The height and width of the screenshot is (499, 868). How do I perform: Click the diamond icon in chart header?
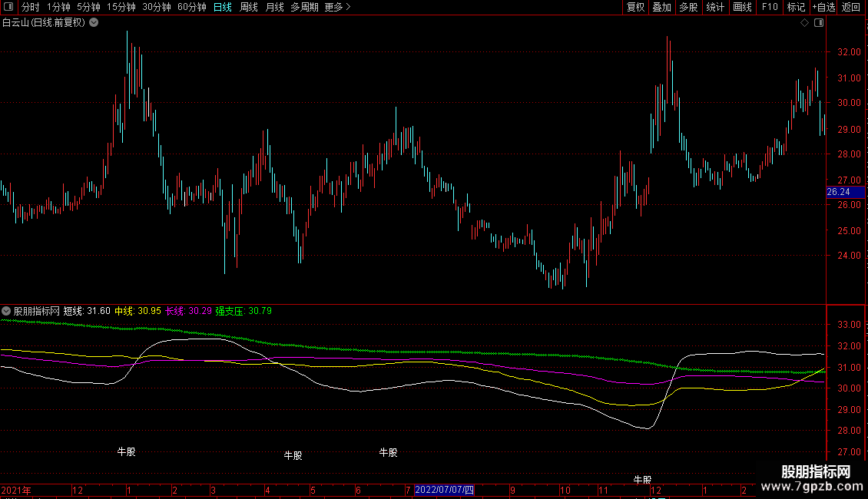[805, 23]
